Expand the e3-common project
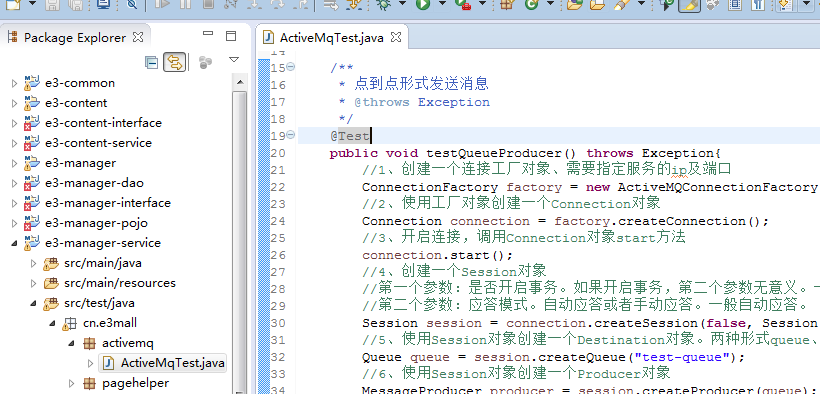Screen dimensions: 820x394 coord(14,83)
